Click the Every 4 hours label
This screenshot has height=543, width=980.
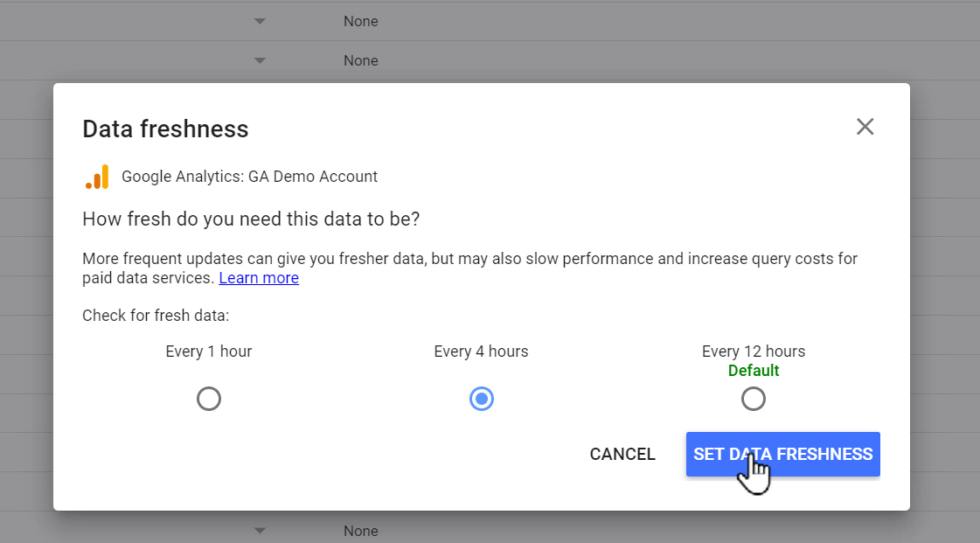481,352
